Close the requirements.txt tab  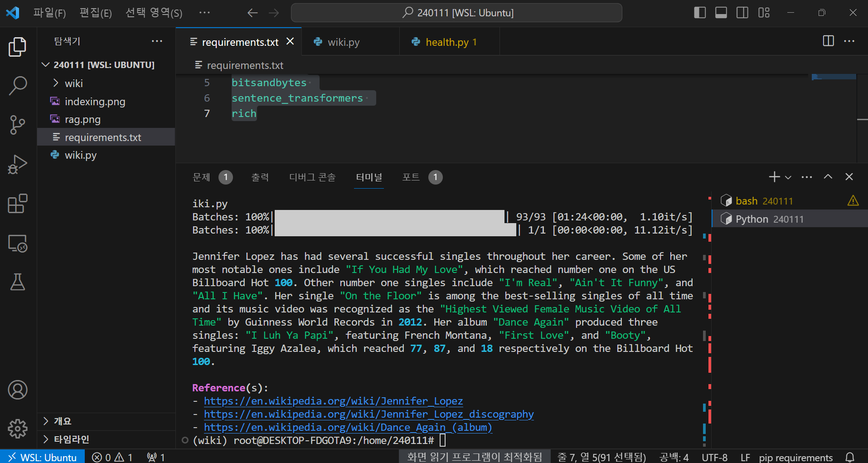(290, 42)
